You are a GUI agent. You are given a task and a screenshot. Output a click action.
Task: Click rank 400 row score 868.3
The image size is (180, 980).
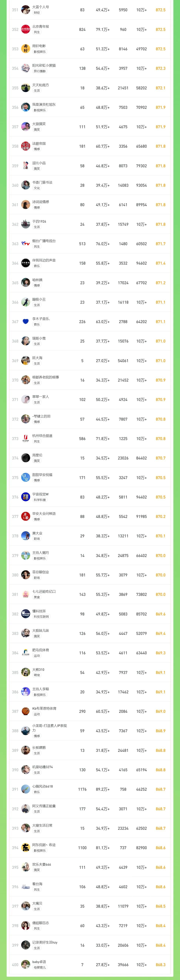click(161, 964)
